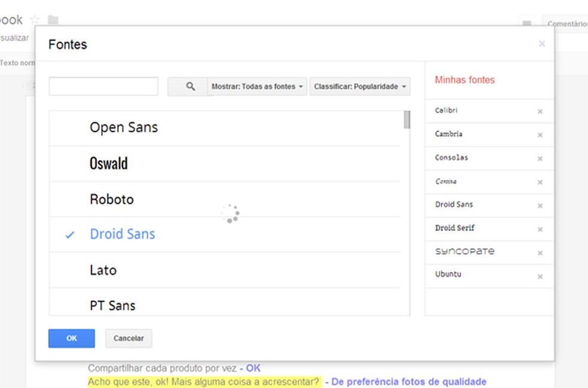Select the Open Sans font entry
The width and height of the screenshot is (588, 388).
pyautogui.click(x=124, y=127)
